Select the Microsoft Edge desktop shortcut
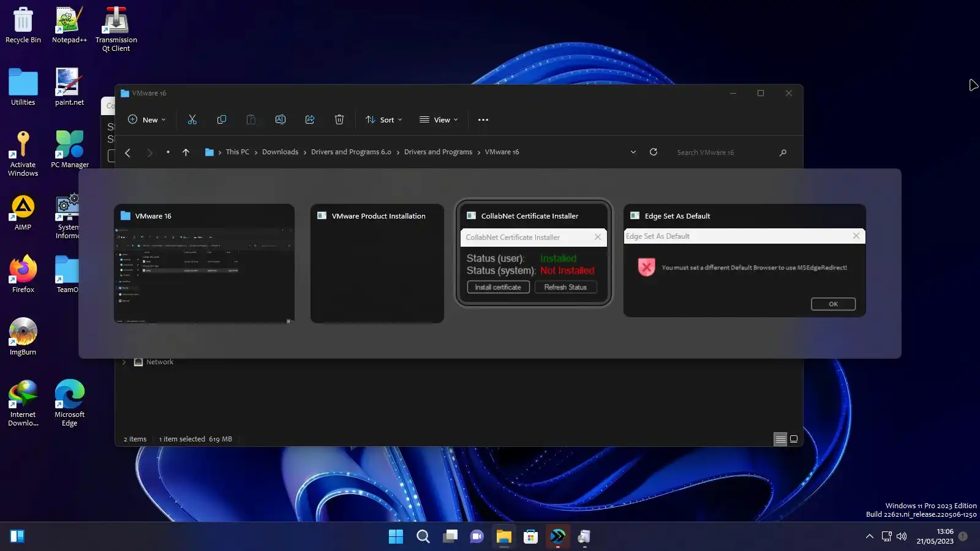 [x=69, y=403]
